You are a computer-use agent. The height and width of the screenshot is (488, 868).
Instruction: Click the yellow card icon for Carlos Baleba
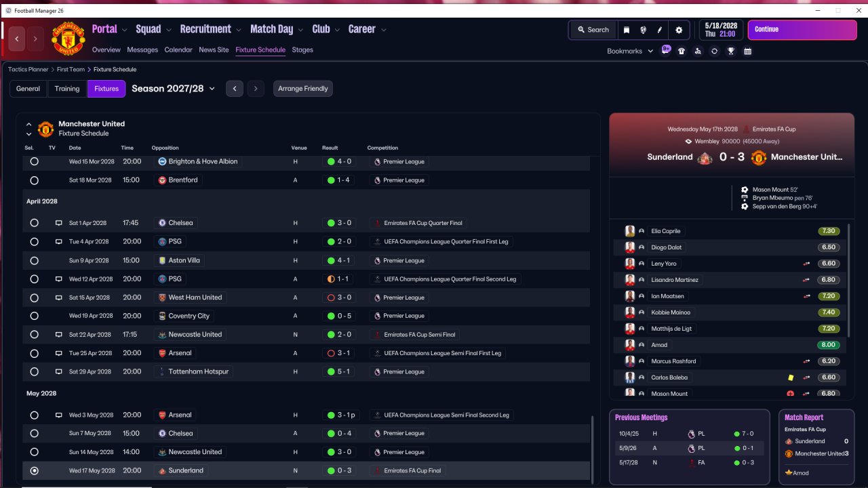pos(790,378)
